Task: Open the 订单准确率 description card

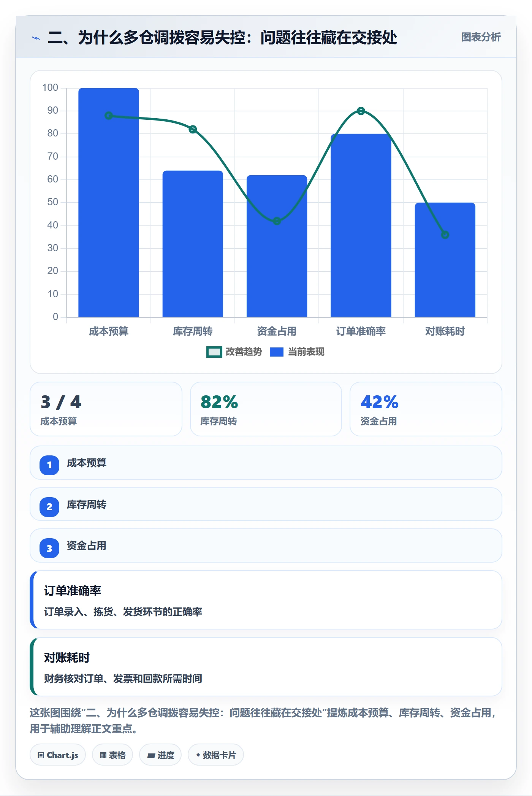Action: [x=266, y=600]
